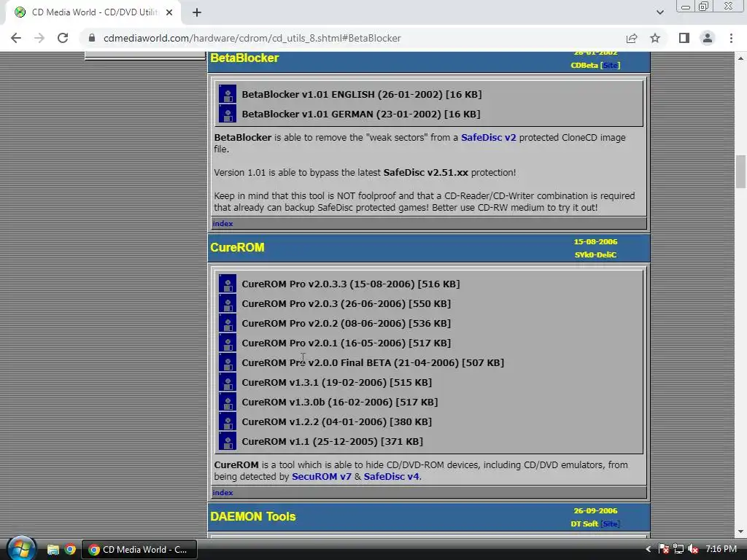The height and width of the screenshot is (560, 747).
Task: Open the browser side panel
Action: pyautogui.click(x=684, y=38)
